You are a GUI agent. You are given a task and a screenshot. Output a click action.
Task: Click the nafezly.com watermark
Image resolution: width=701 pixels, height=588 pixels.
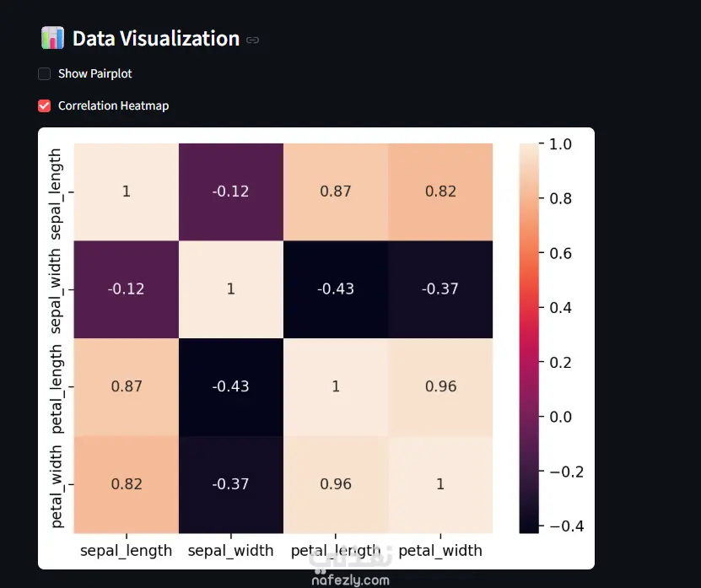click(351, 580)
